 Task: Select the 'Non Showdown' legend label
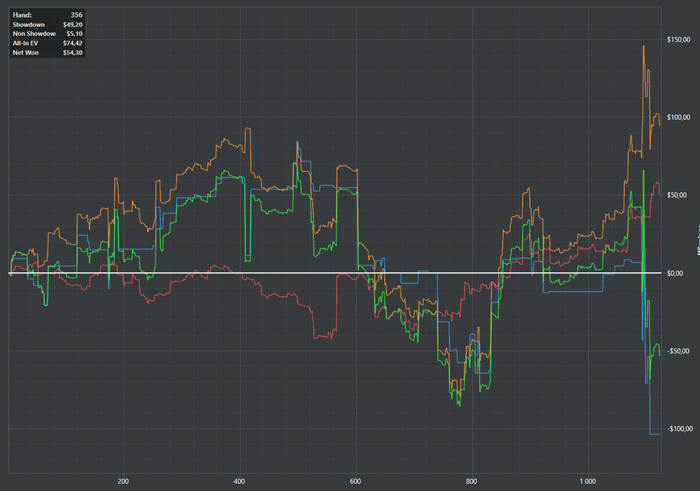[x=34, y=34]
